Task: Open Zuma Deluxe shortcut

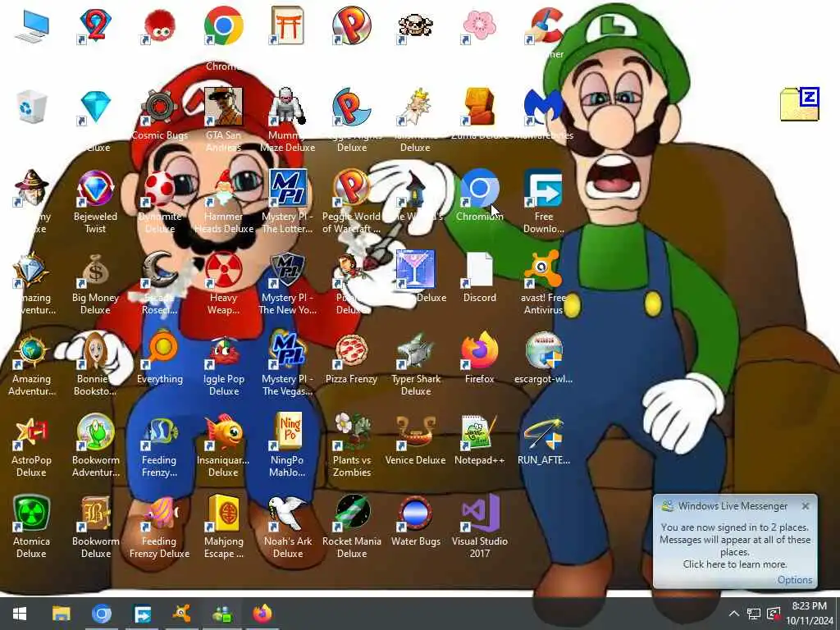Action: 479,107
